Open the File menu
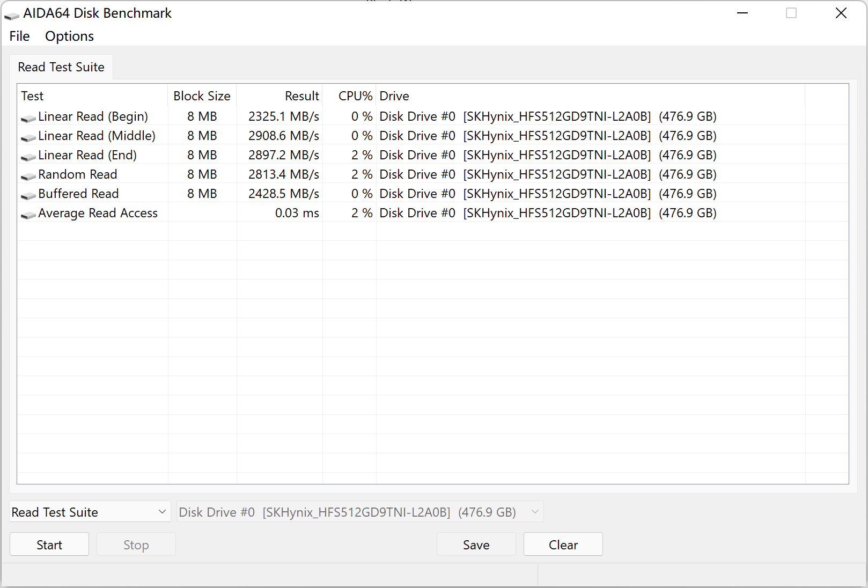Image resolution: width=868 pixels, height=588 pixels. [19, 36]
